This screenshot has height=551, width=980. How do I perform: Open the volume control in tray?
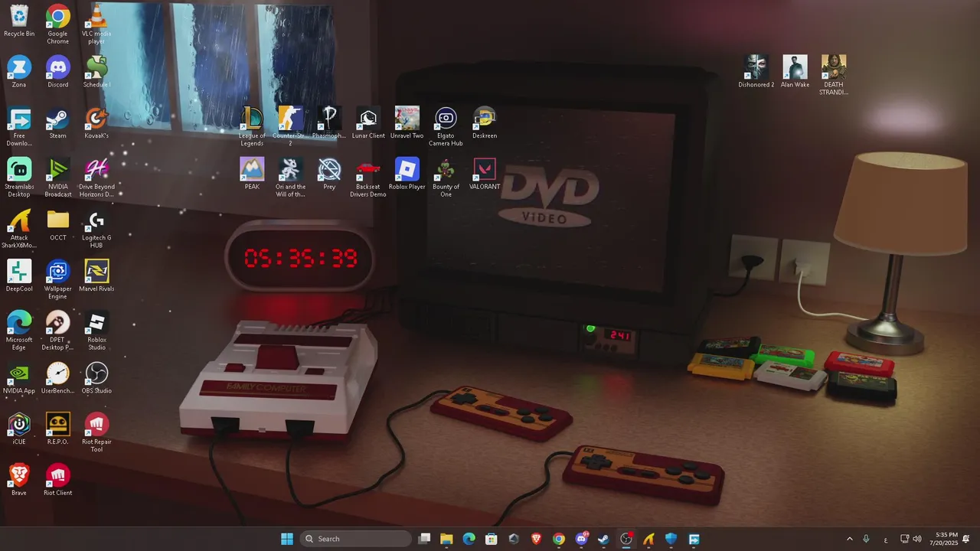coord(917,539)
